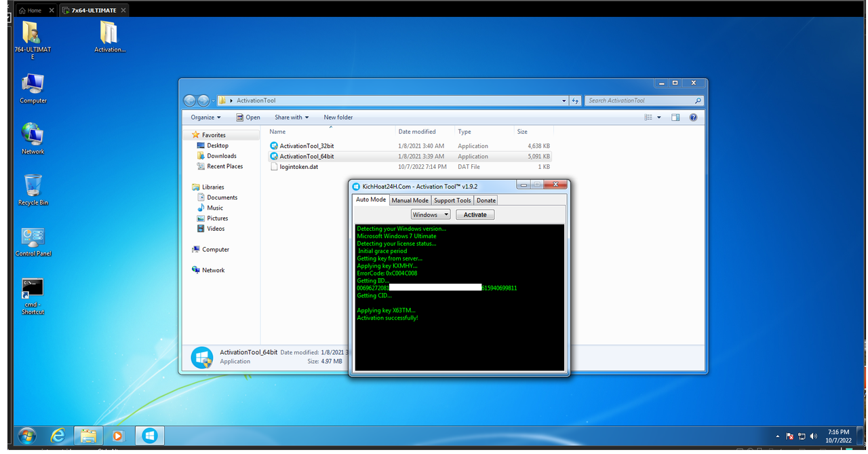The image size is (868, 454).
Task: Open the view options dropdown arrow
Action: [x=659, y=117]
